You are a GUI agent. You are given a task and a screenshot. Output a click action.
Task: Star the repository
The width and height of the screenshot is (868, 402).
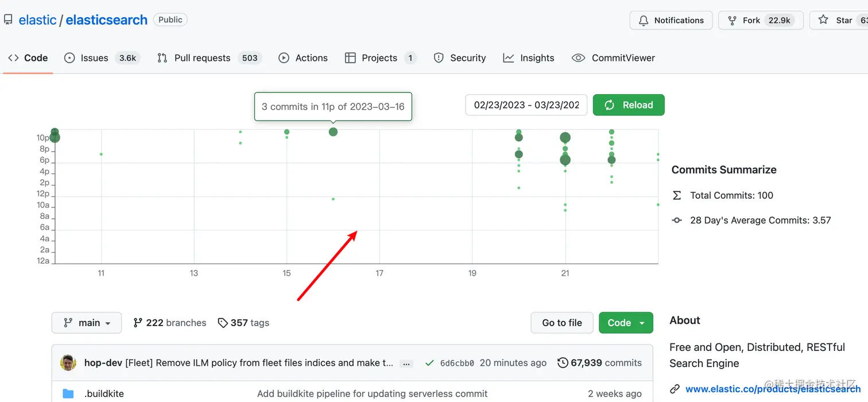(838, 20)
